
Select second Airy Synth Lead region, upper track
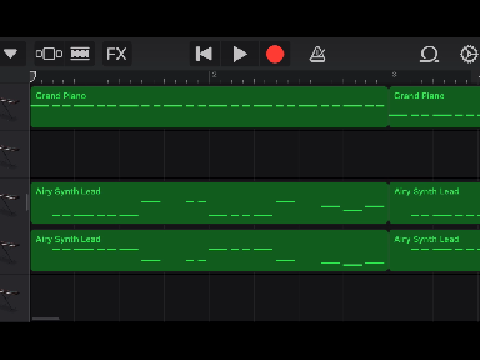tap(435, 203)
